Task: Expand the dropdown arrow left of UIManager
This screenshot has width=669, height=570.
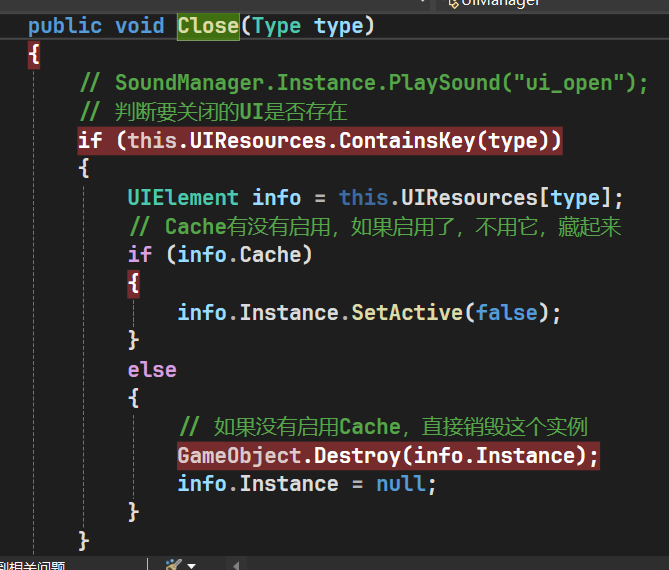Action: click(x=423, y=4)
